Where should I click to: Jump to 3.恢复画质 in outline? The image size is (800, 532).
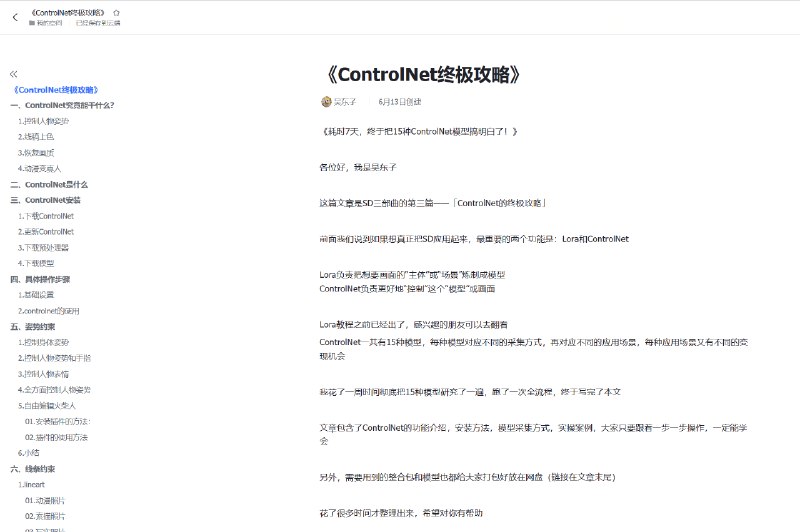(36, 153)
